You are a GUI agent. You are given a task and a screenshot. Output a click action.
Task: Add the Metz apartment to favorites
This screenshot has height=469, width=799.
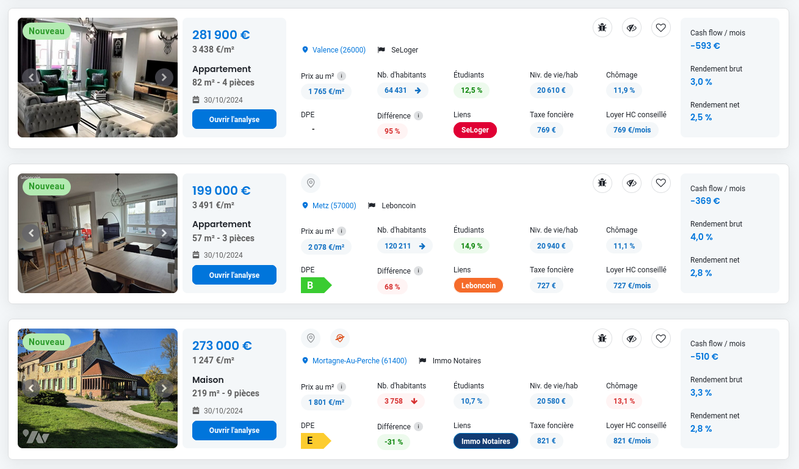pos(660,183)
